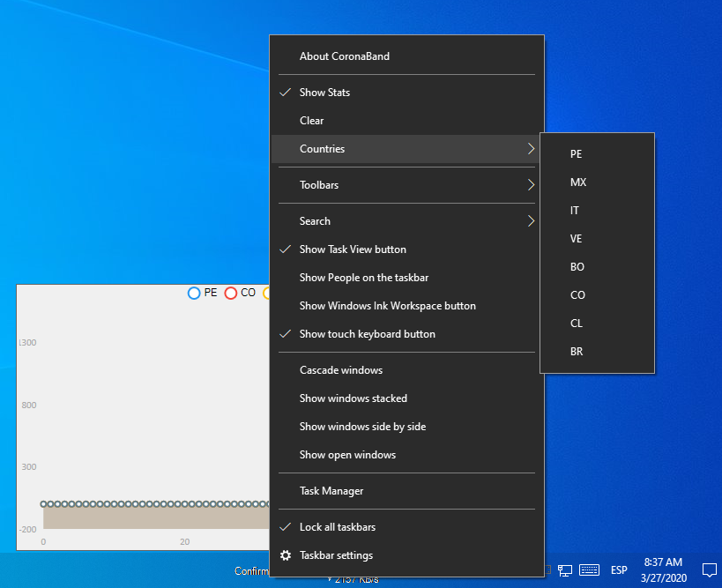Click the 20 x-axis label on chart
722x588 pixels.
184,542
